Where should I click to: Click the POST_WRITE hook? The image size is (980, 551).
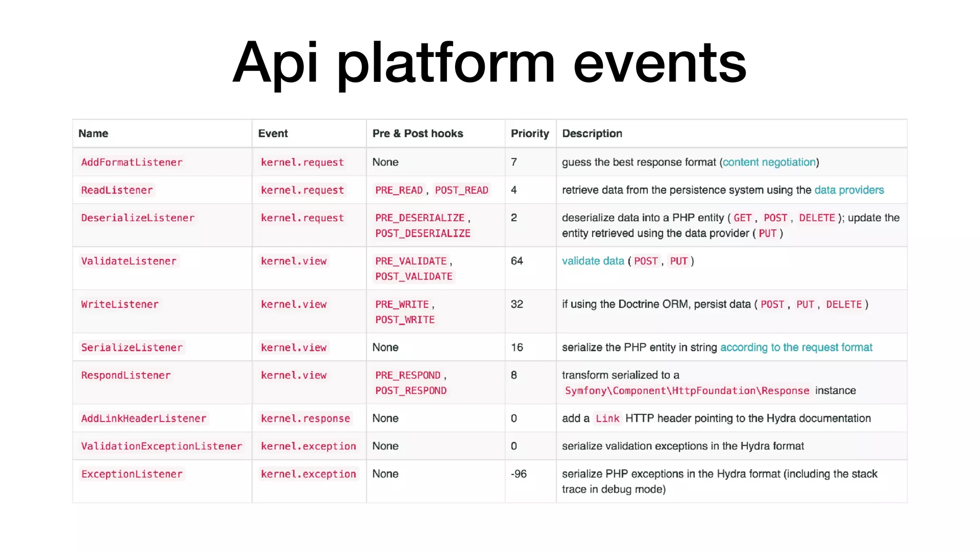(x=405, y=320)
